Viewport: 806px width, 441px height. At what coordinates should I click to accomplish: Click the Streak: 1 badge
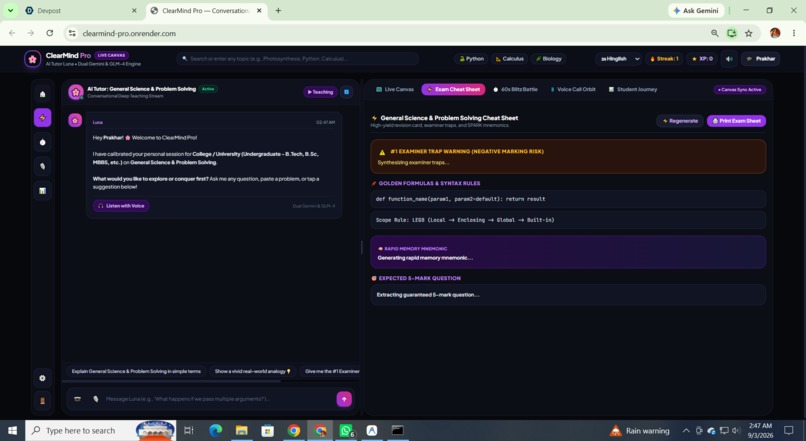[664, 59]
